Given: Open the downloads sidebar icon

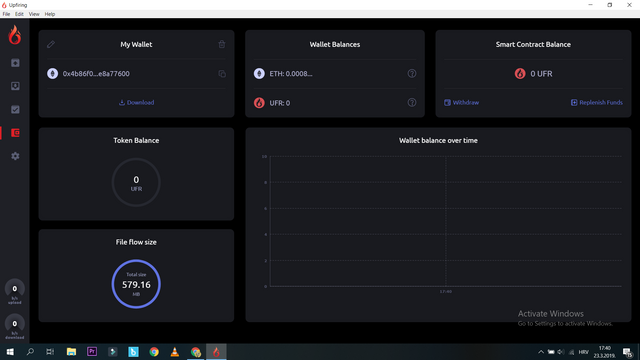Looking at the screenshot, I should pos(15,86).
